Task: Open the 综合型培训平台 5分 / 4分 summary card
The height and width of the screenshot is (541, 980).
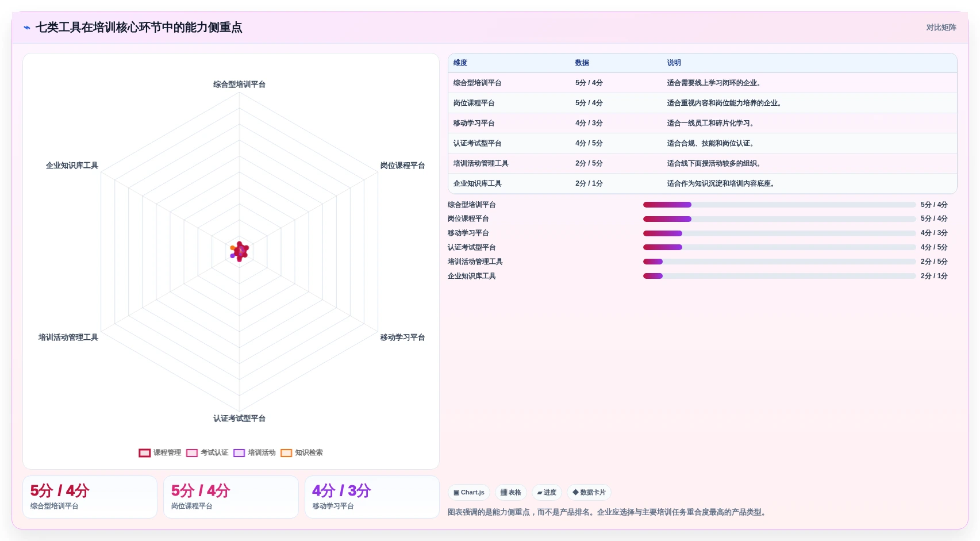Action: 90,497
